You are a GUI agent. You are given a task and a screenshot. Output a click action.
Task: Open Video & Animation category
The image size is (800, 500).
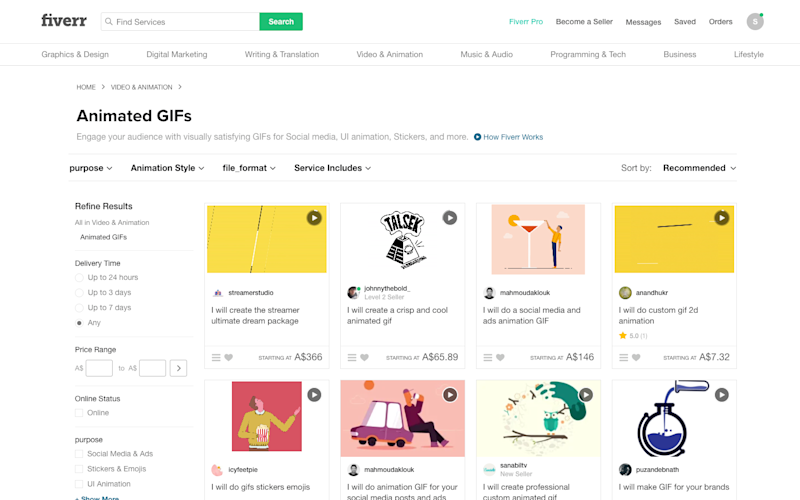(389, 54)
